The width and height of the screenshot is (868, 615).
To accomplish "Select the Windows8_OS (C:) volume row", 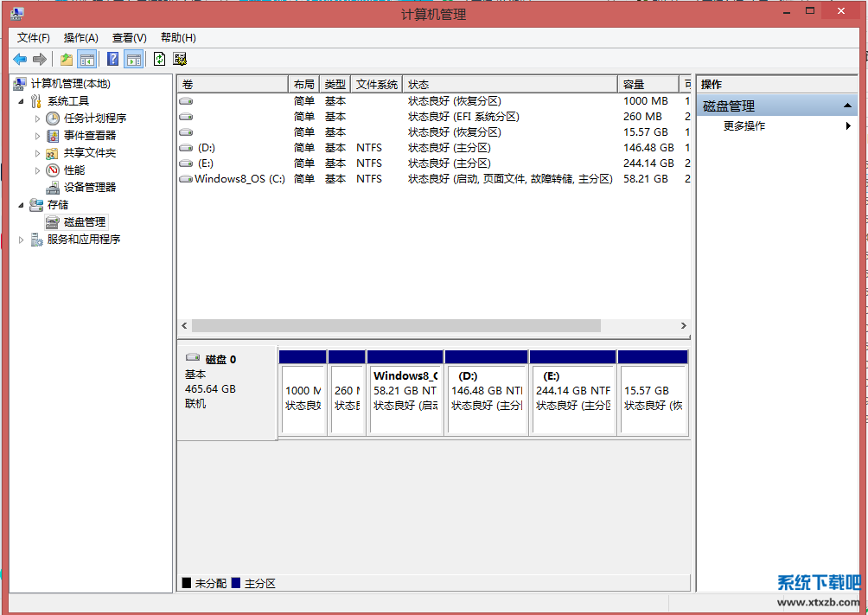I will [x=239, y=179].
